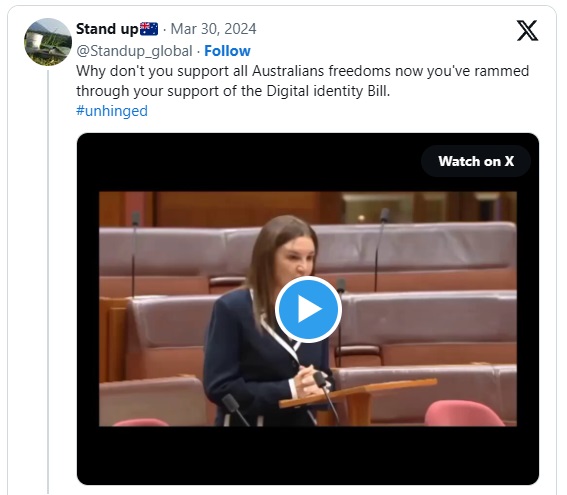Click the black bar below the video
This screenshot has width=567, height=495.
tap(308, 455)
